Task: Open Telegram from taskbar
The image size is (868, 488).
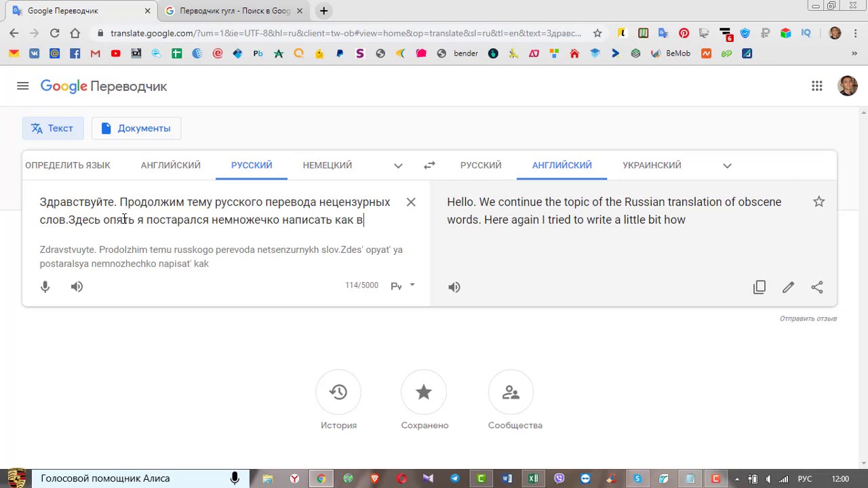Action: pyautogui.click(x=454, y=479)
